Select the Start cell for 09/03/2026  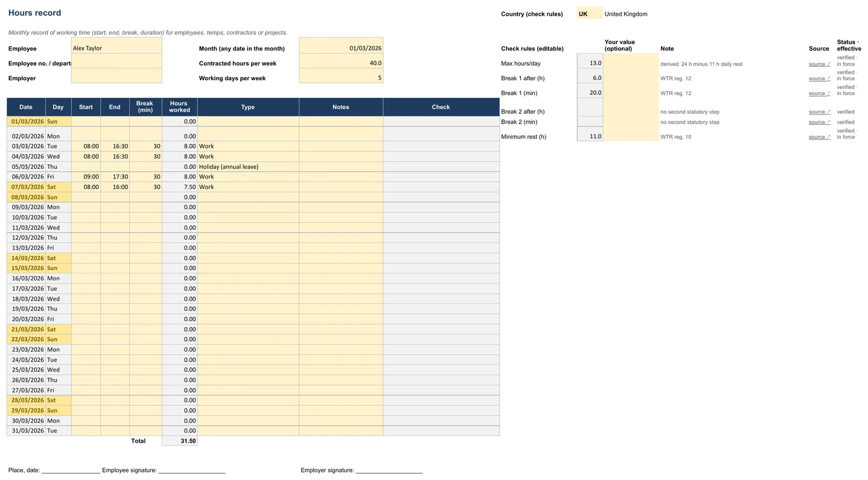click(86, 207)
